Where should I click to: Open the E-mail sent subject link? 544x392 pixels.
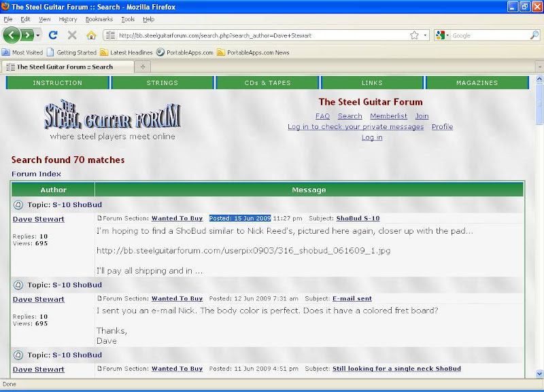point(352,298)
